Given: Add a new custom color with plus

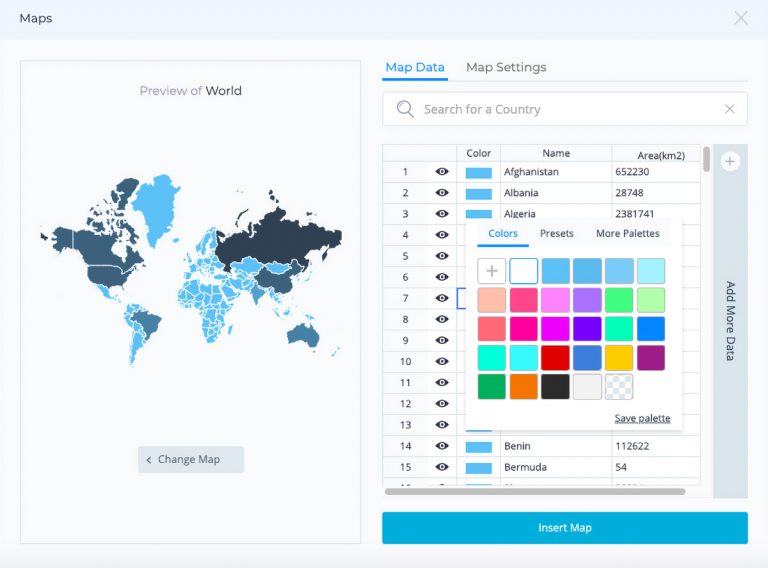Looking at the screenshot, I should 491,271.
